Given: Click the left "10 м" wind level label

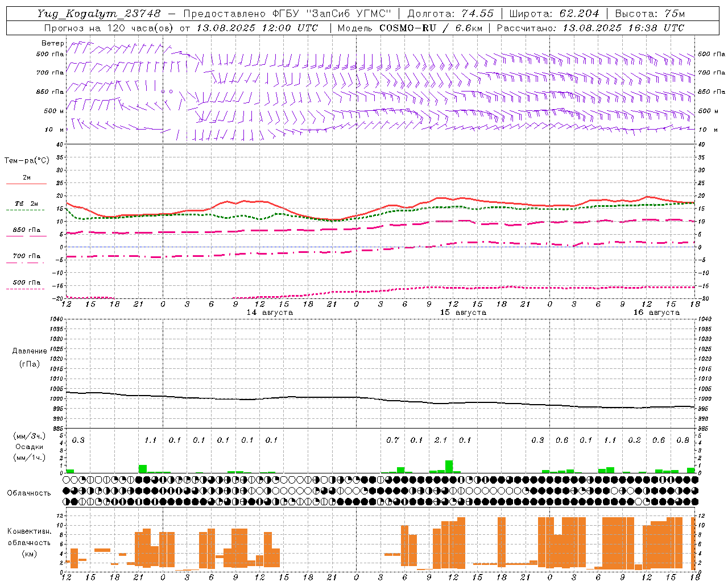Looking at the screenshot, I should pos(54,130).
